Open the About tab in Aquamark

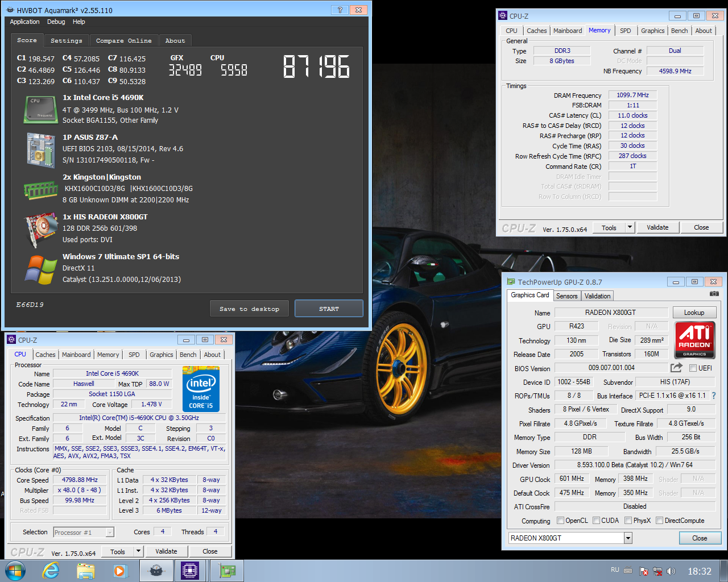point(175,40)
